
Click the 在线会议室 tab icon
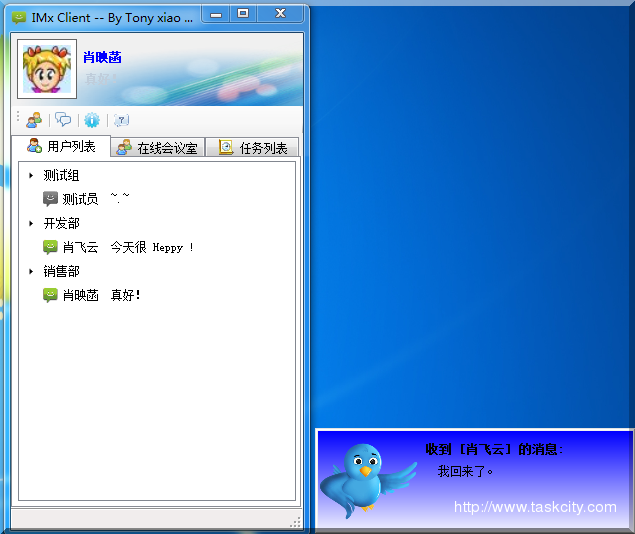pos(124,147)
